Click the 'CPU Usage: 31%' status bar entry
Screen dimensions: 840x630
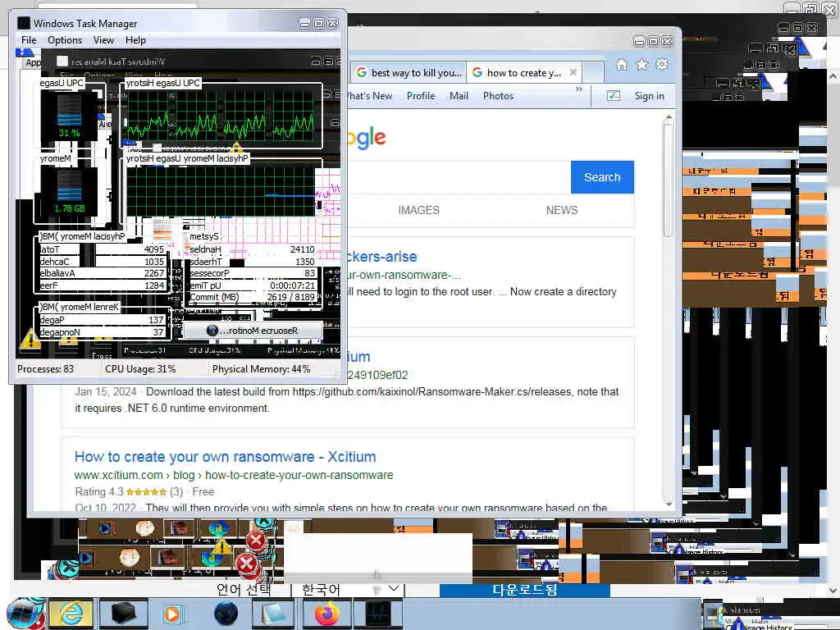click(x=140, y=369)
